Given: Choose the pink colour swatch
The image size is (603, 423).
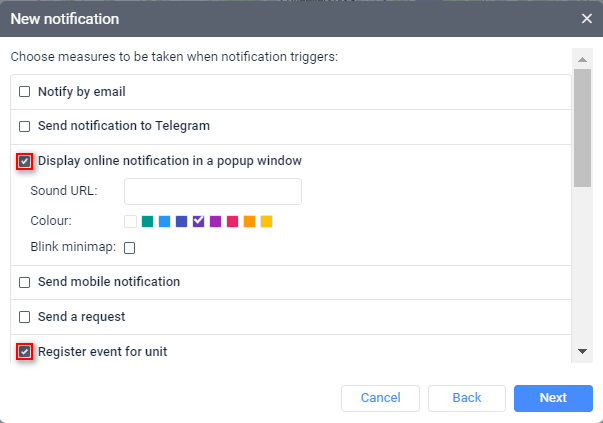Looking at the screenshot, I should 232,221.
